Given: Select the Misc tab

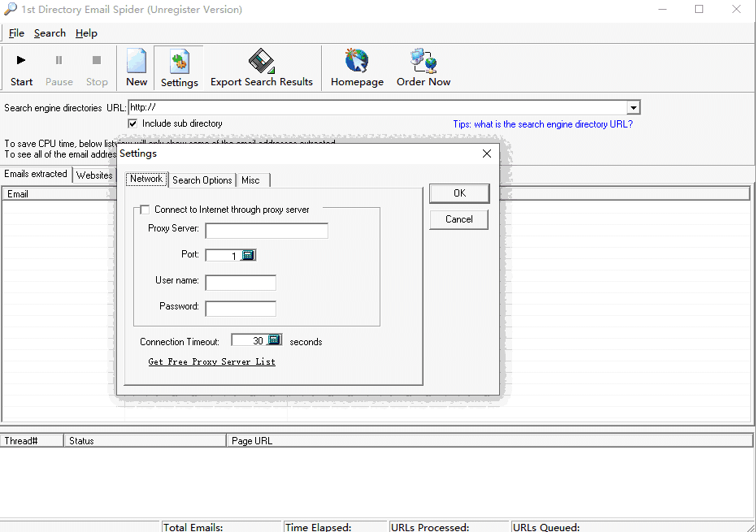Looking at the screenshot, I should pyautogui.click(x=250, y=180).
